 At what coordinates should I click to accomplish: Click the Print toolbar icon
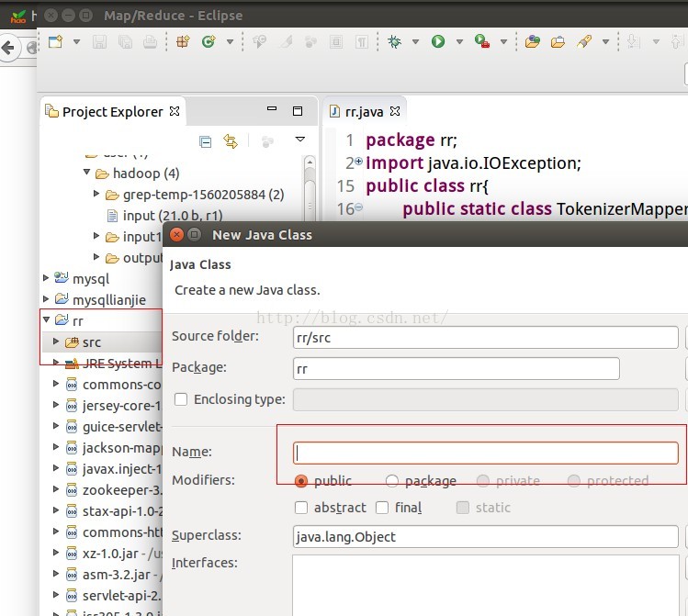coord(150,41)
